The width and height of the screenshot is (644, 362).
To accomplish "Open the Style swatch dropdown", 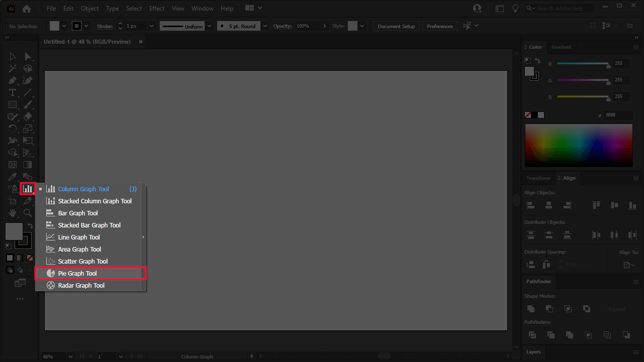I will point(362,26).
